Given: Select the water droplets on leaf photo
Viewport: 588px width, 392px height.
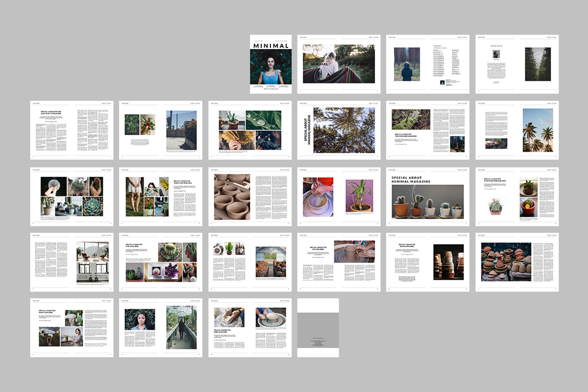Looking at the screenshot, I should (264, 120).
